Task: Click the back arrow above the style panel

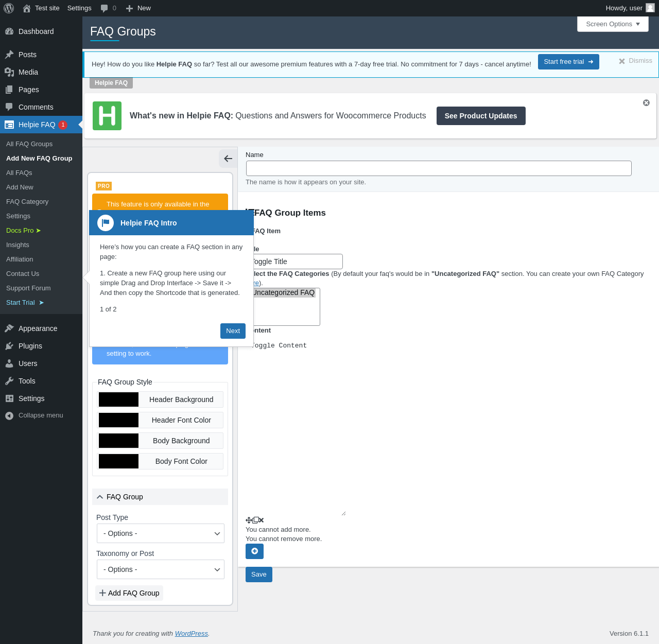Action: tap(228, 159)
